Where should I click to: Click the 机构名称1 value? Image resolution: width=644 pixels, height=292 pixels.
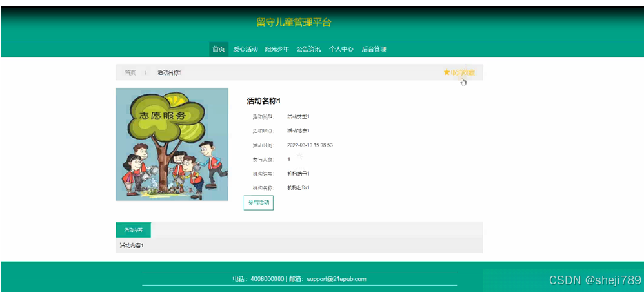point(298,187)
